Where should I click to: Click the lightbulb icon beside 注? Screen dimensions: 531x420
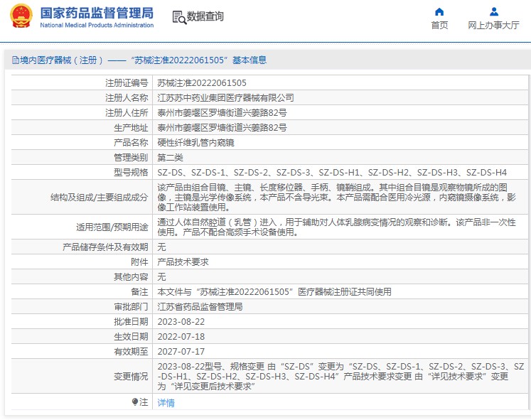135,402
